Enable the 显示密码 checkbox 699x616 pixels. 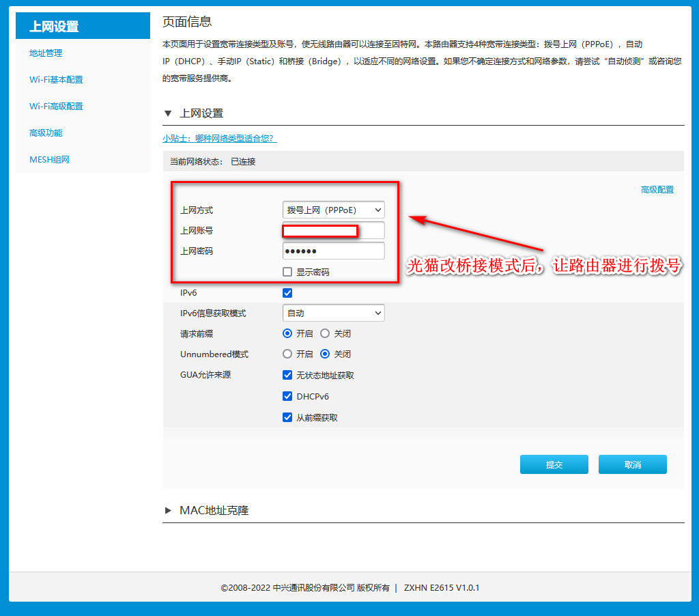[x=287, y=272]
